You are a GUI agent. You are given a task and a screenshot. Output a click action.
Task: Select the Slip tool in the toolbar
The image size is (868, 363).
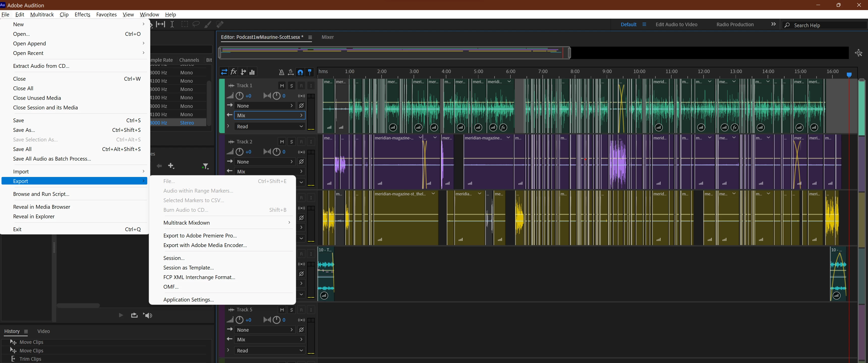point(161,24)
